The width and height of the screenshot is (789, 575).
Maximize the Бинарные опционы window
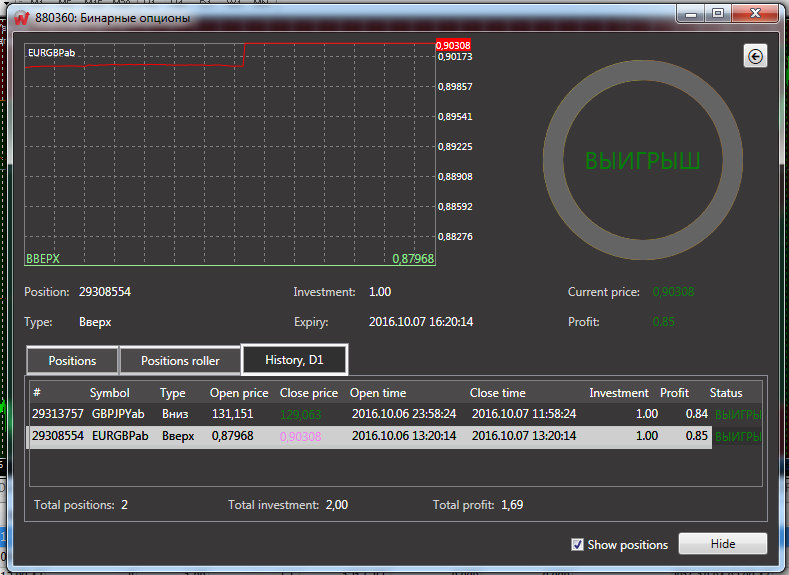(x=717, y=14)
